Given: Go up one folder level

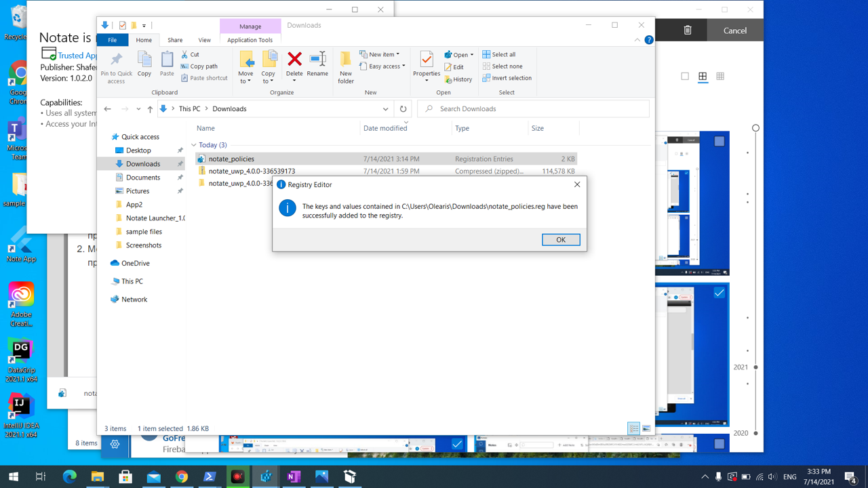Looking at the screenshot, I should pyautogui.click(x=150, y=109).
